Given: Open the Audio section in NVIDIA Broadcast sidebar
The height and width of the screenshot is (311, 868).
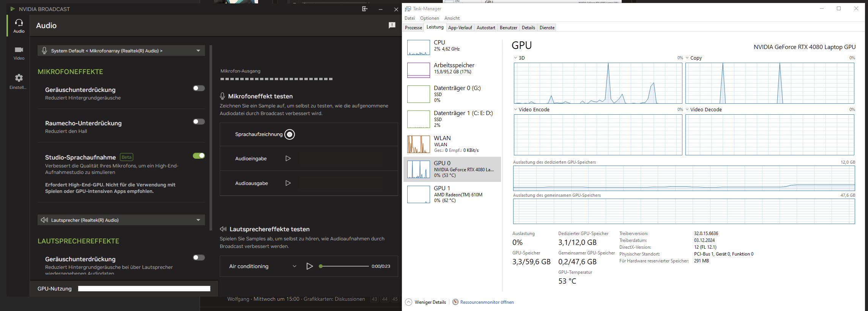Looking at the screenshot, I should tap(19, 26).
